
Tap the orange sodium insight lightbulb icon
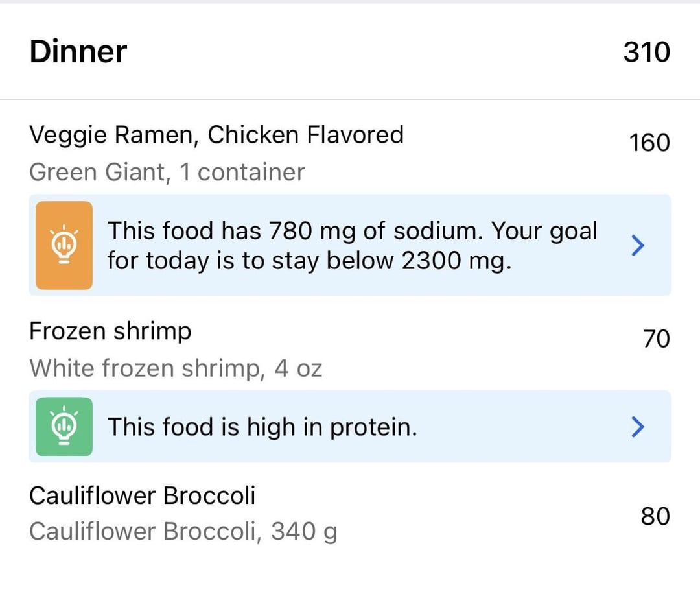click(64, 245)
